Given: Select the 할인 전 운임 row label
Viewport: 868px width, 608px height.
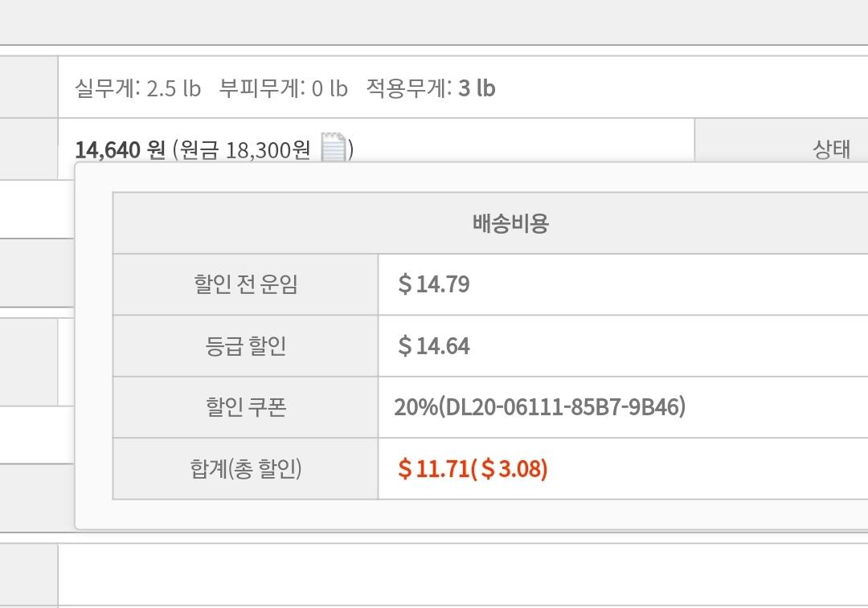Looking at the screenshot, I should [x=245, y=284].
